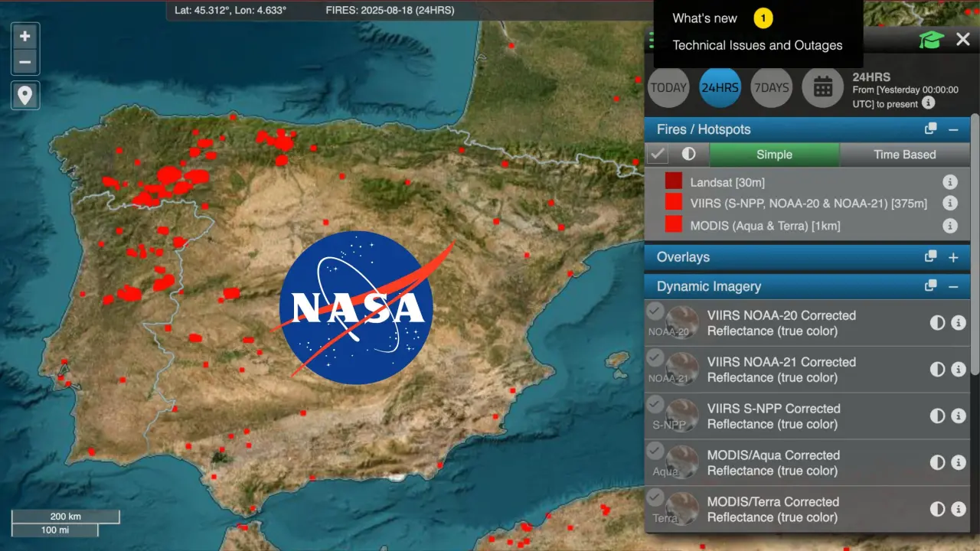Collapse the Dynamic Imagery section
The image size is (980, 551).
click(953, 286)
